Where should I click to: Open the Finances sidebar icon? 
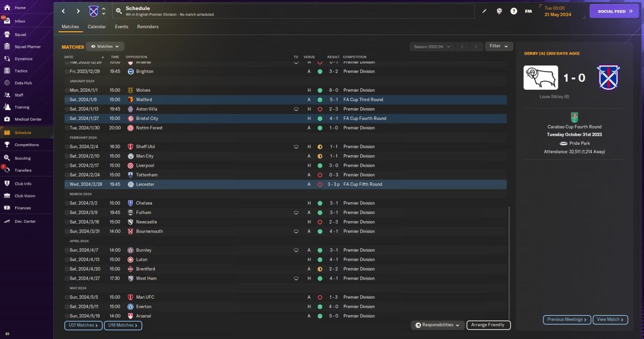[7, 208]
